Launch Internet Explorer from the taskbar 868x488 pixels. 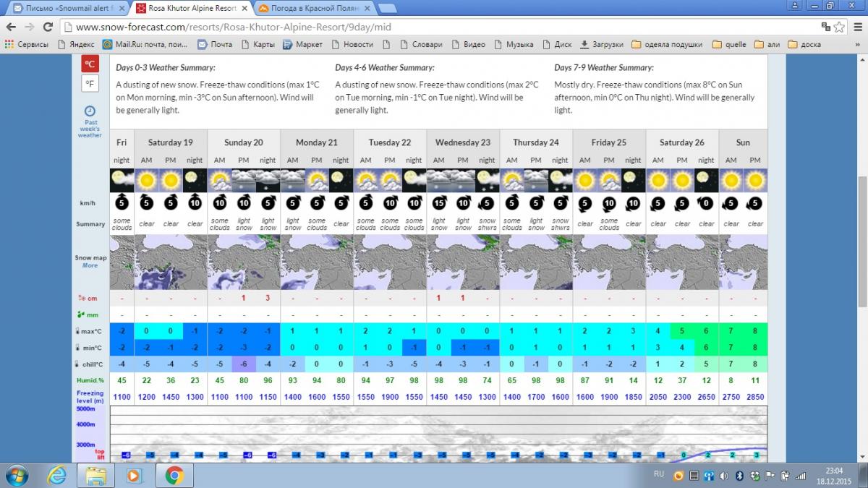[x=57, y=475]
